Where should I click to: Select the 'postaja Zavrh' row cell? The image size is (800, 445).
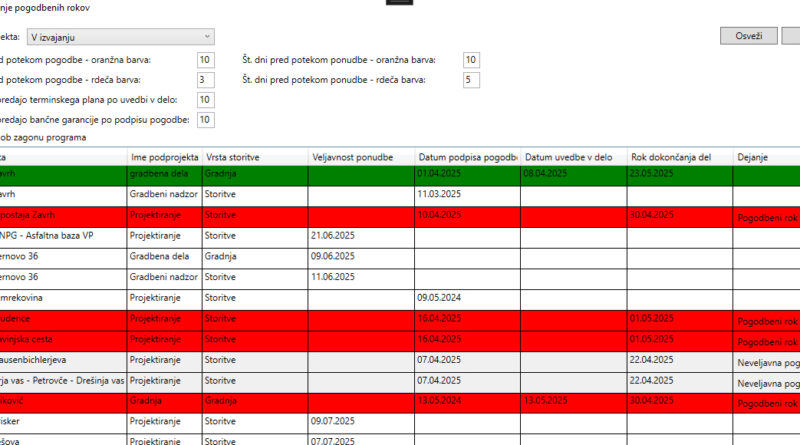click(x=63, y=217)
